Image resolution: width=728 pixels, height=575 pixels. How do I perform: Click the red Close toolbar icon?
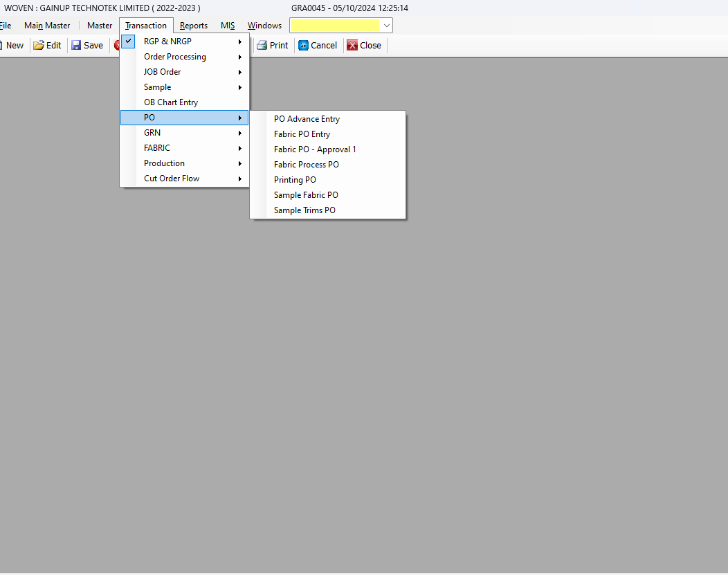point(352,46)
